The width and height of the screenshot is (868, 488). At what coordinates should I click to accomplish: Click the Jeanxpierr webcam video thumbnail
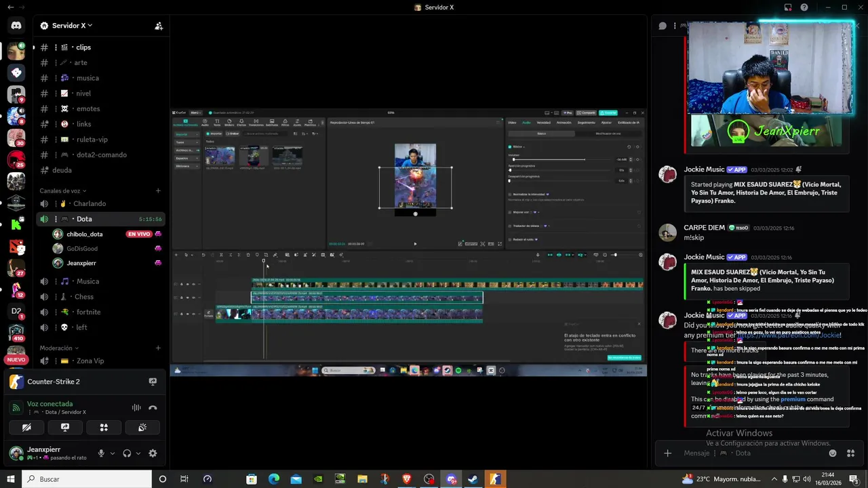click(x=770, y=68)
